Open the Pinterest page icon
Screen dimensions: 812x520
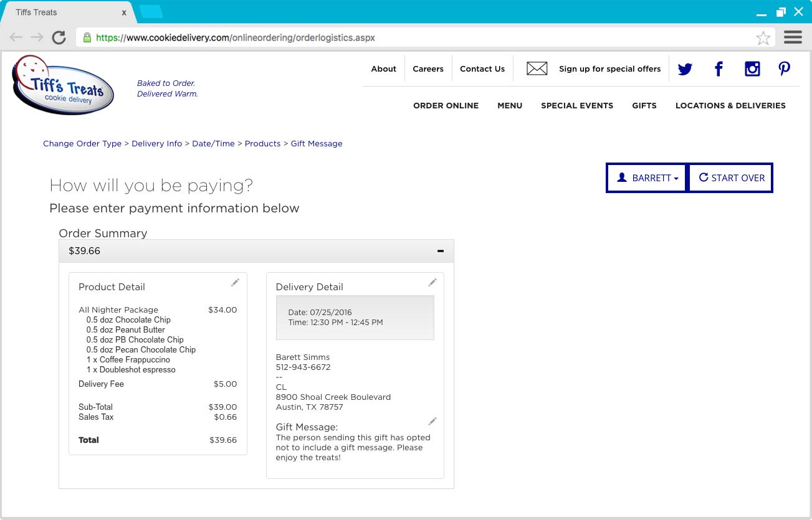pyautogui.click(x=785, y=69)
